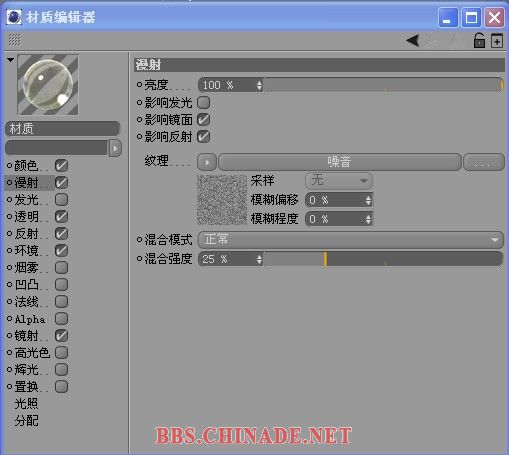The width and height of the screenshot is (509, 455).
Task: Click the back arrow navigation icon
Action: pos(413,41)
